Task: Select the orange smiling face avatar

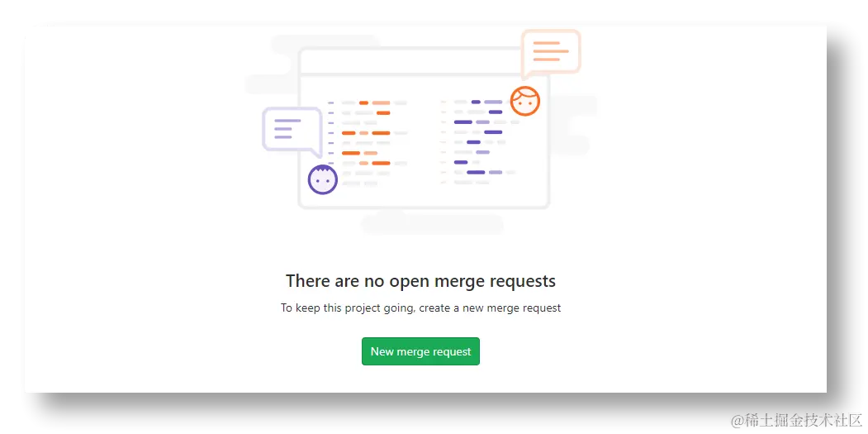Action: (x=524, y=101)
